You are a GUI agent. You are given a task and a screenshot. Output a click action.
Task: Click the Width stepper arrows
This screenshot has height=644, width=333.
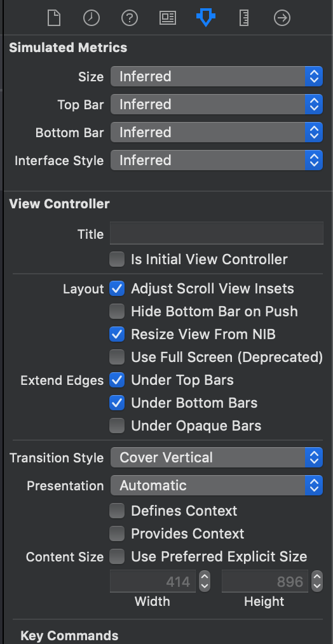click(x=205, y=581)
